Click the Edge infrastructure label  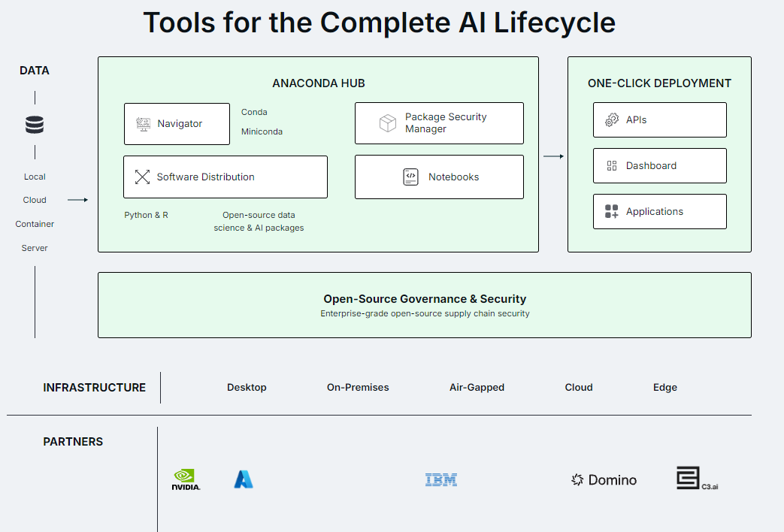tap(665, 388)
